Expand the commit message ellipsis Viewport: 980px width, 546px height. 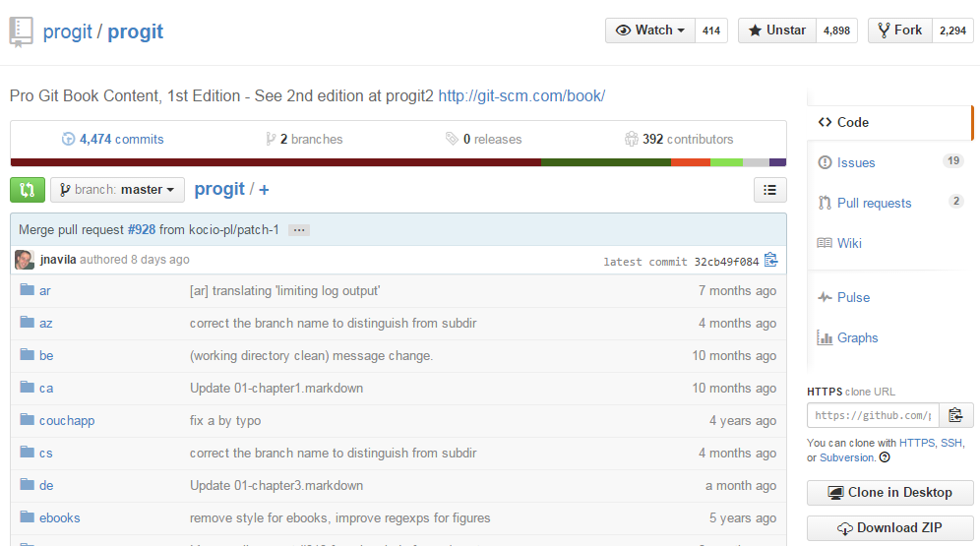click(x=299, y=230)
